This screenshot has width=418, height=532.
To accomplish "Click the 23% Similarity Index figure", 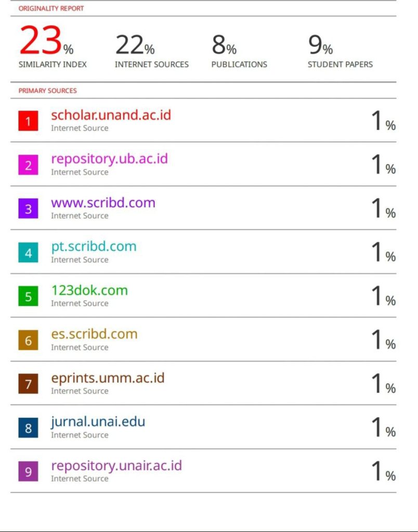I will coord(46,41).
